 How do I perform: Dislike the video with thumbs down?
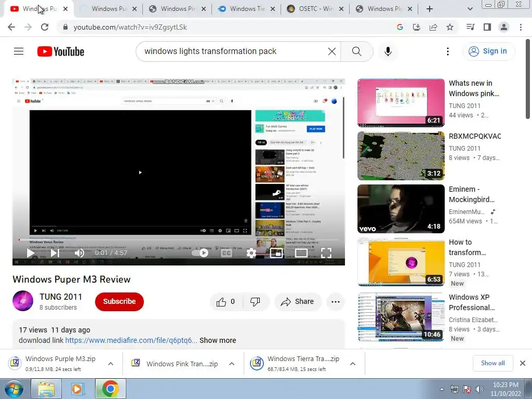(255, 302)
